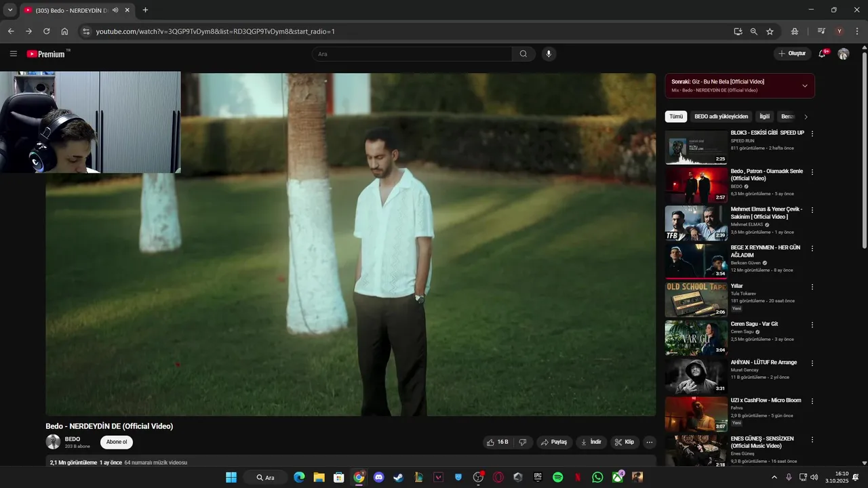Select the İlgili filter chip

764,117
